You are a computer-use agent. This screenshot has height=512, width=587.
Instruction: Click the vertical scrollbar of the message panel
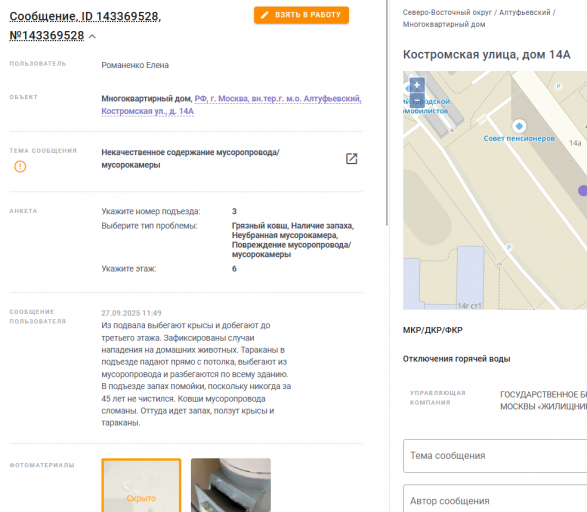coord(387,112)
